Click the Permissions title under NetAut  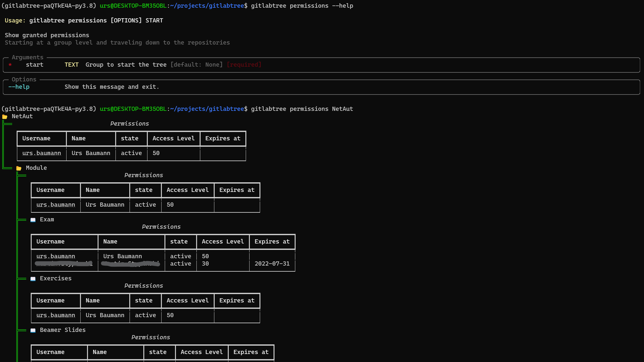point(130,124)
